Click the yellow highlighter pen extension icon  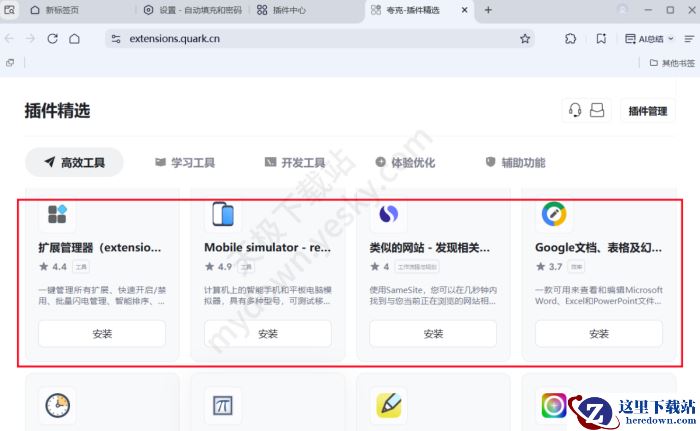pyautogui.click(x=388, y=406)
